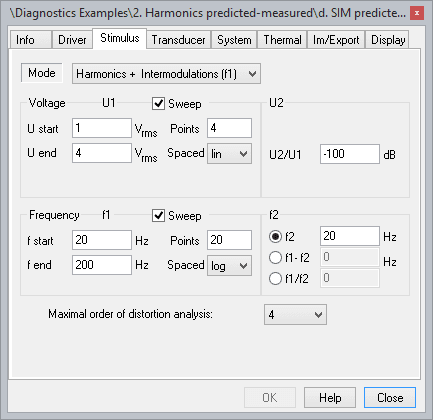Select the f1-f2 radio button
The image size is (433, 420).
click(275, 258)
